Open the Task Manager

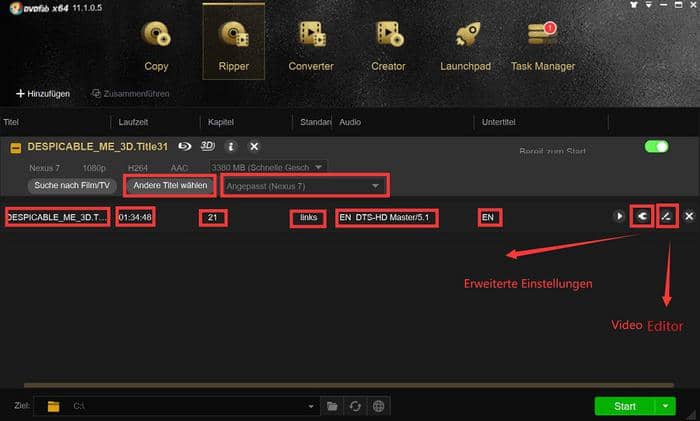click(x=542, y=46)
